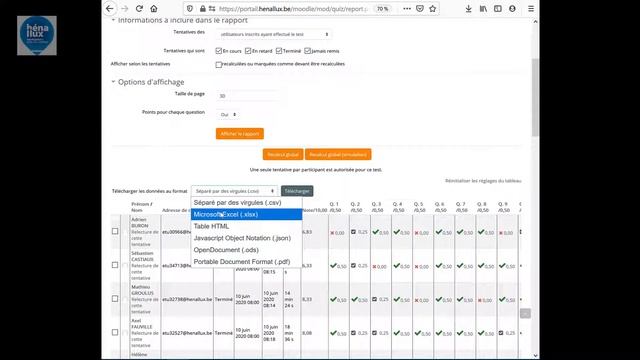Click the 'Taille de page' input field
This screenshot has height=360, width=640.
[249, 96]
